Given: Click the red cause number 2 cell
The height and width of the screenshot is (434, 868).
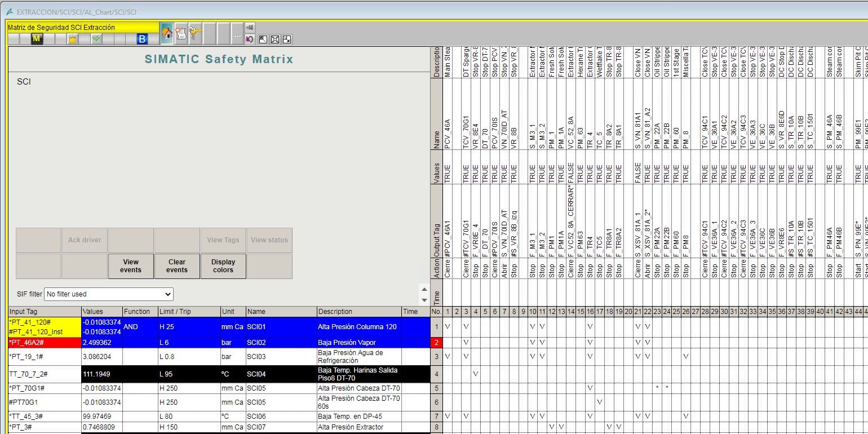Looking at the screenshot, I should 436,343.
